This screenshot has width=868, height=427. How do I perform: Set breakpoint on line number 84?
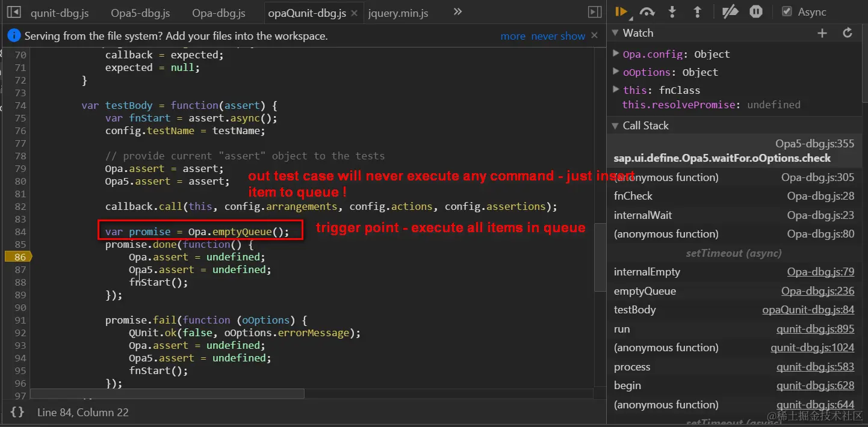click(x=20, y=232)
